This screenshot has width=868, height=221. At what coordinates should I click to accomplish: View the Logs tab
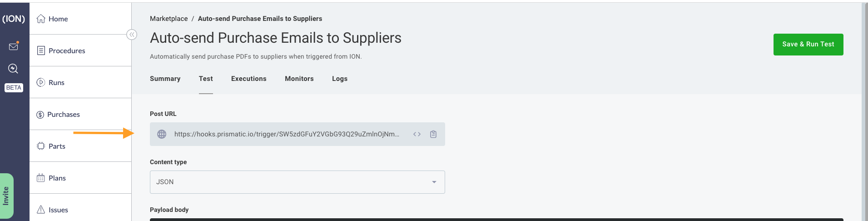pos(339,79)
